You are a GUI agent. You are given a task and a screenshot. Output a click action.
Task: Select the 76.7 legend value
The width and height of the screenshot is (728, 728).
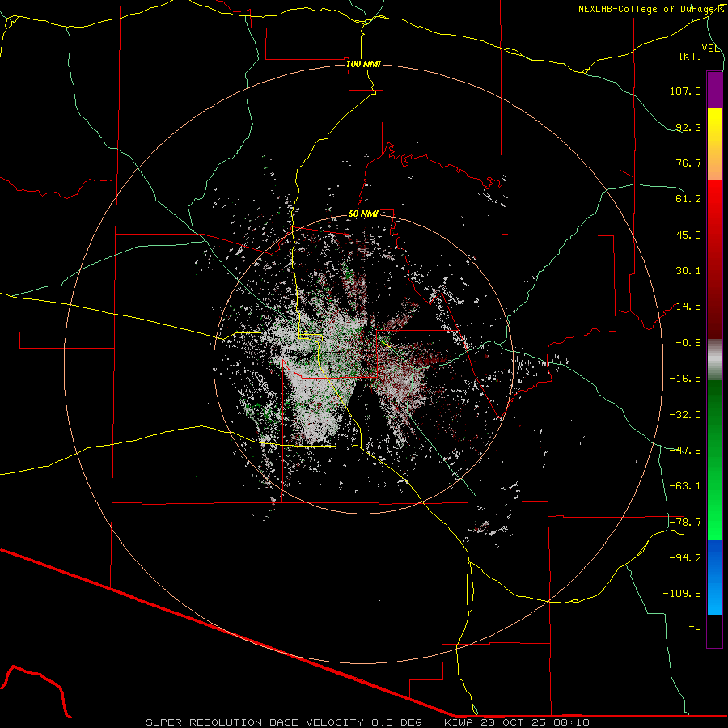(x=688, y=163)
